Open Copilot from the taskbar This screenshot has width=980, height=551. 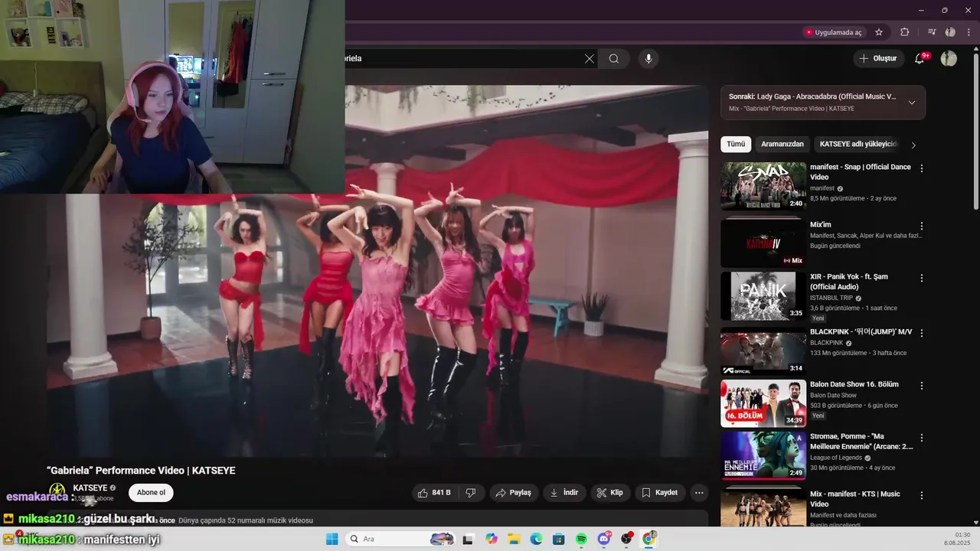[492, 539]
